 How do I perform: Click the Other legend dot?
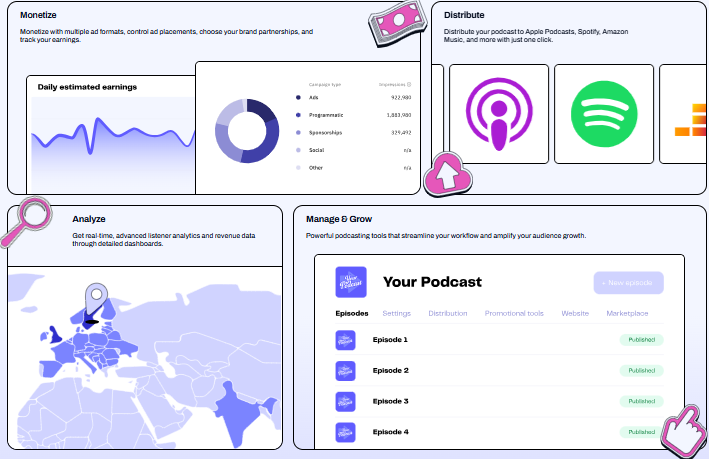tap(298, 168)
